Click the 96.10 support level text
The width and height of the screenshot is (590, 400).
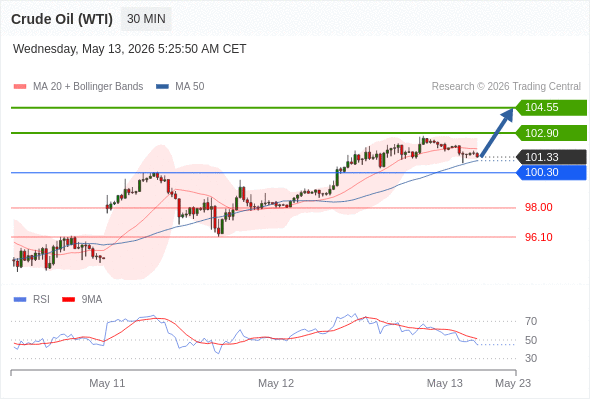[x=538, y=237]
